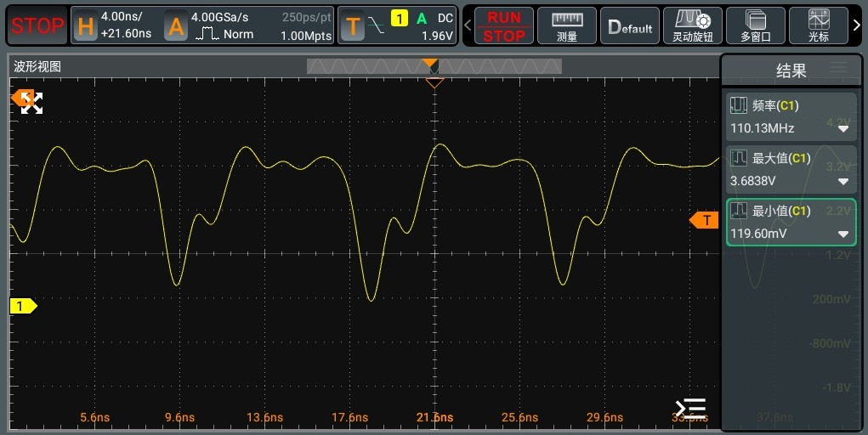This screenshot has height=435, width=868.
Task: Click the expand waveform fullscreen icon
Action: point(31,104)
